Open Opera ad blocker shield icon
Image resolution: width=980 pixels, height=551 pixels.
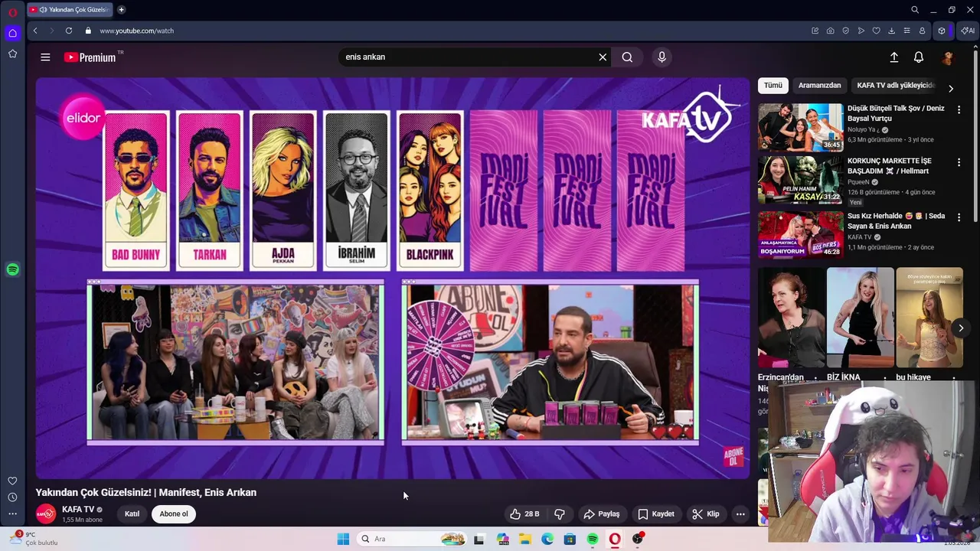846,31
